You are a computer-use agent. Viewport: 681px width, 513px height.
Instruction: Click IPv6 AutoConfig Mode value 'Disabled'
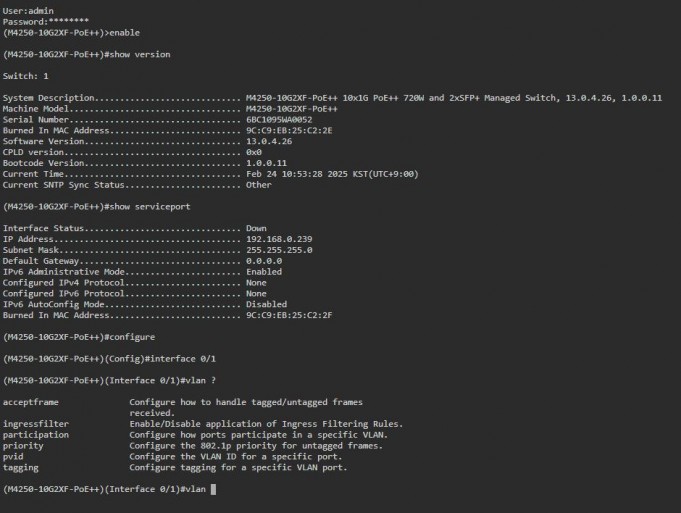[266, 304]
